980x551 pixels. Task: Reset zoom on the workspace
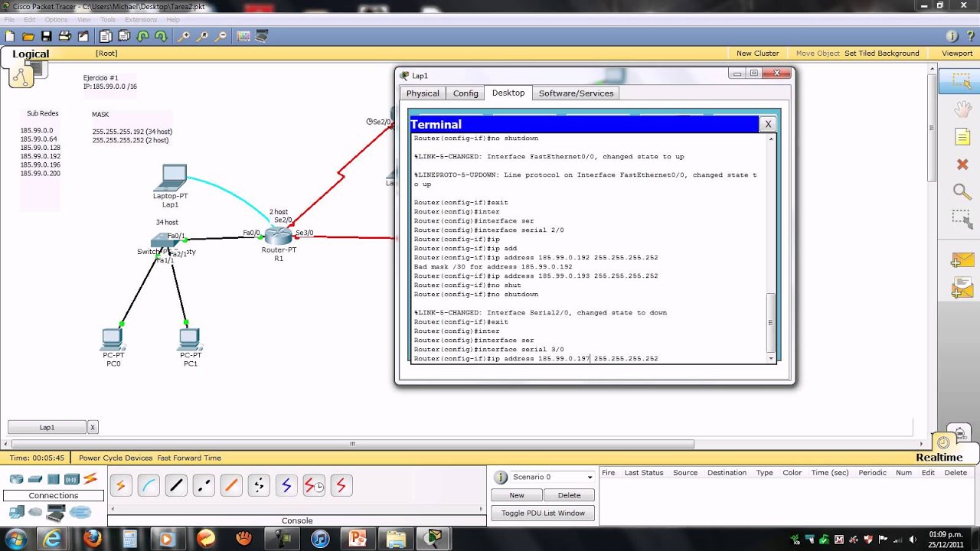(x=202, y=36)
